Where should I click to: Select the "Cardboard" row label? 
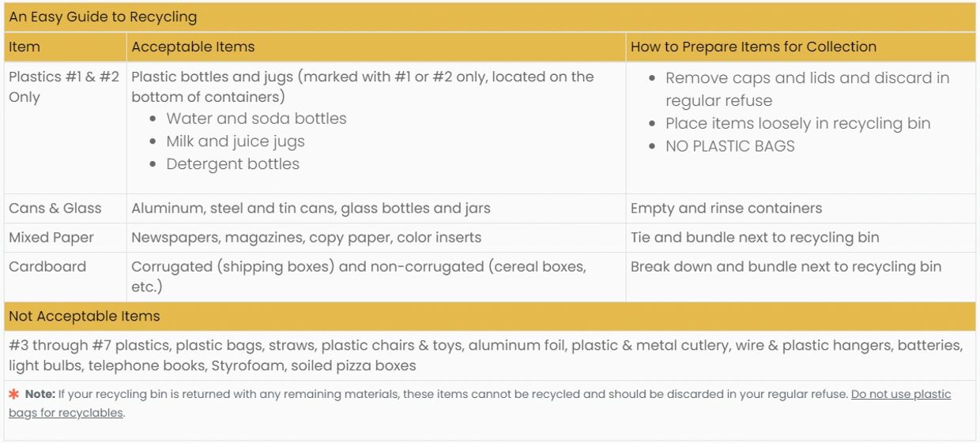47,267
